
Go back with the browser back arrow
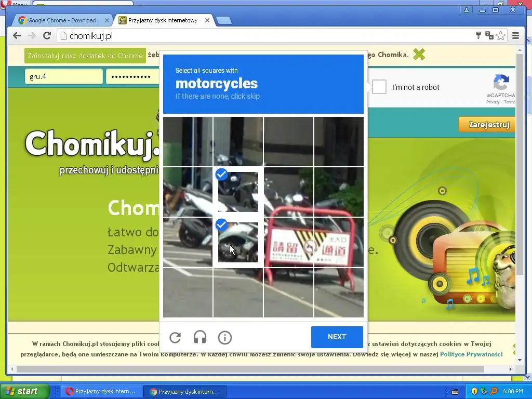tap(17, 36)
